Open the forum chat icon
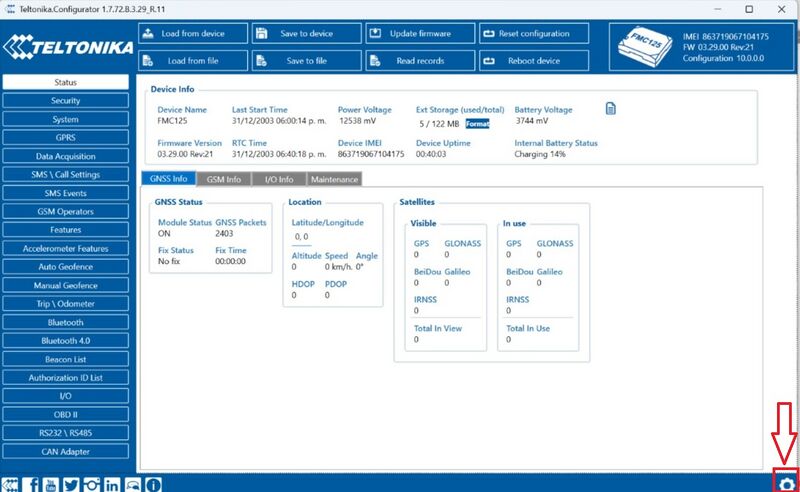This screenshot has width=800, height=492. (133, 484)
